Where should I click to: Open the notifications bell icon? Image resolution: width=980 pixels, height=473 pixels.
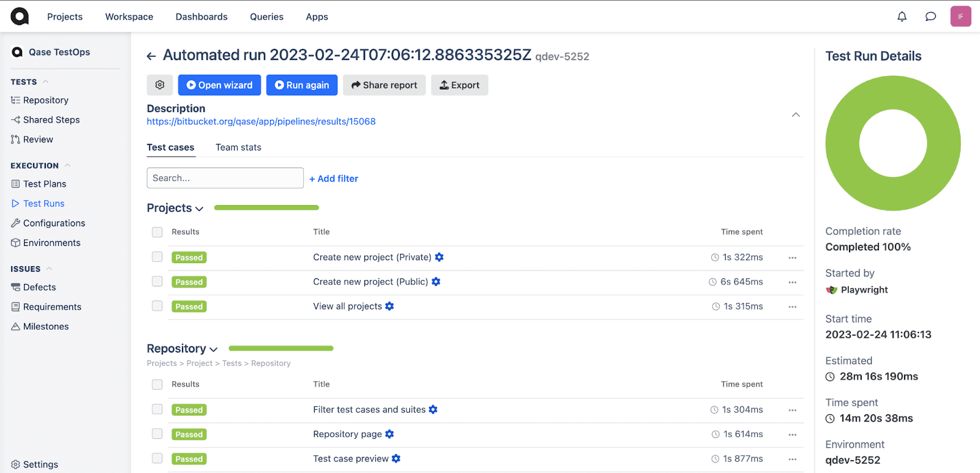pyautogui.click(x=902, y=17)
